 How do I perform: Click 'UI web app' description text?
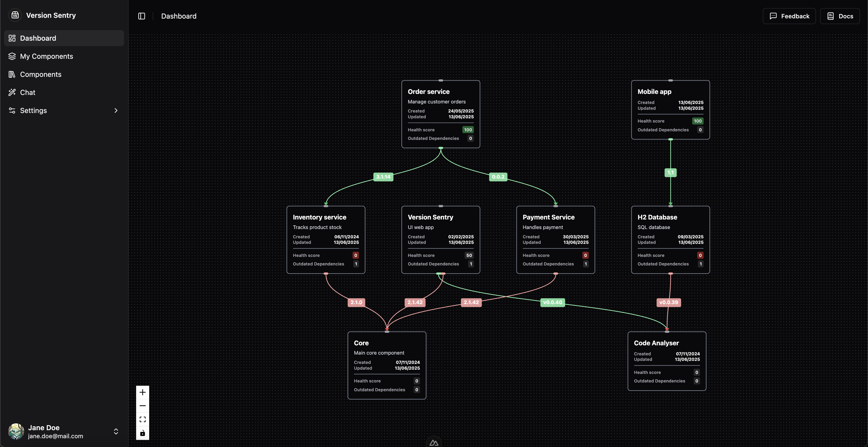coord(420,227)
